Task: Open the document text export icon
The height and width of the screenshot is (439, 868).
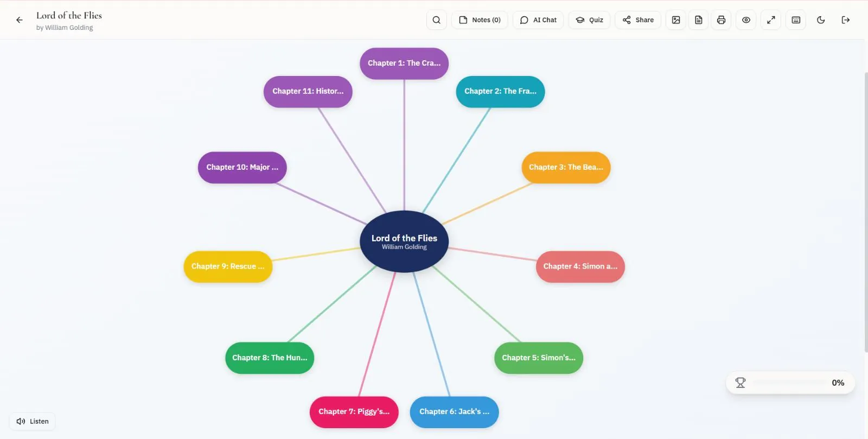Action: coord(699,20)
